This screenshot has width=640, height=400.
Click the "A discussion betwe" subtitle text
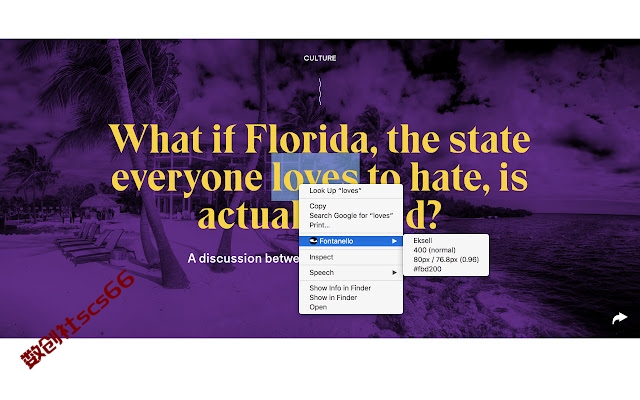[x=243, y=258]
